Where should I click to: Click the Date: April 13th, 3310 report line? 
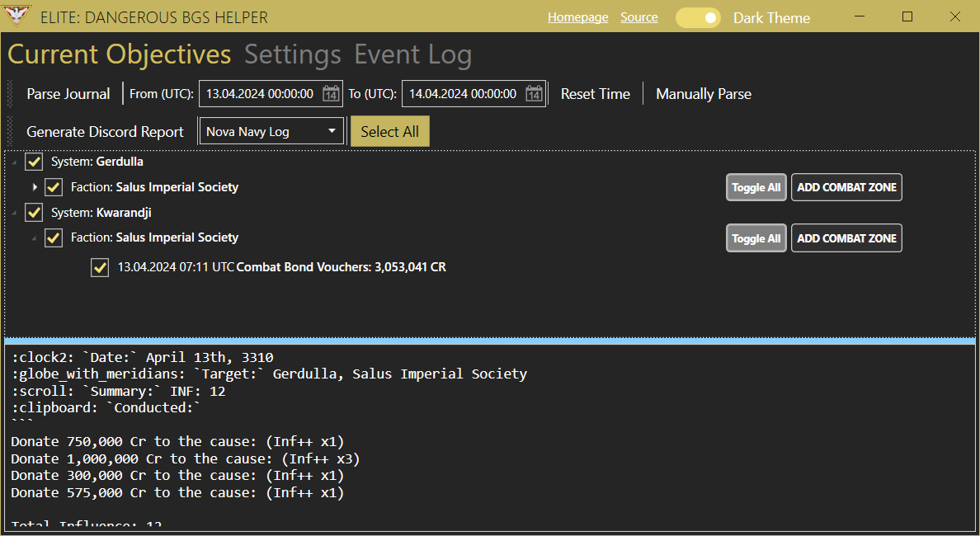click(x=143, y=357)
